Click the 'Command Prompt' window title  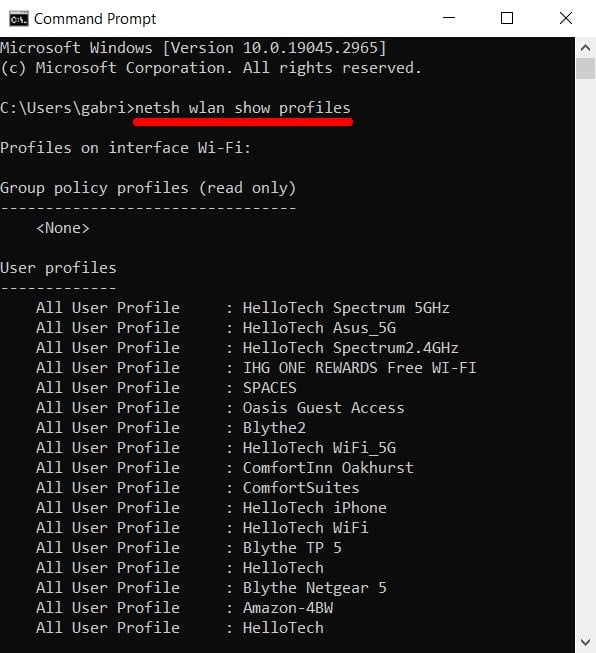(x=95, y=19)
